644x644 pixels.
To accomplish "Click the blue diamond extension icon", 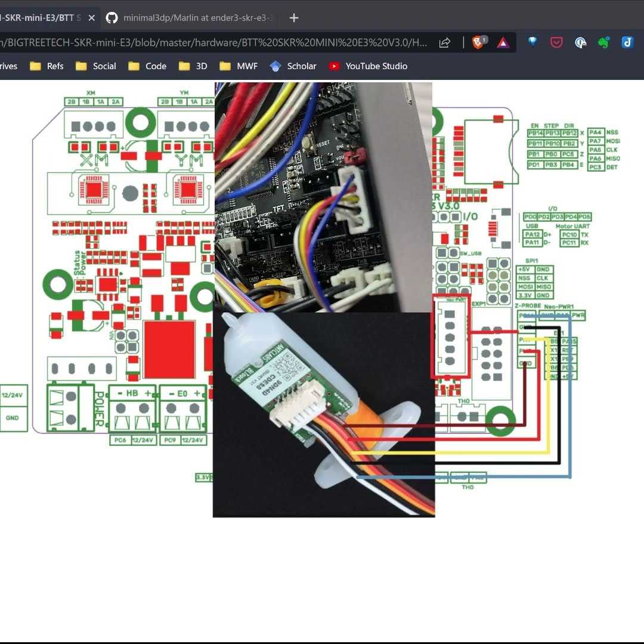I will (x=532, y=42).
